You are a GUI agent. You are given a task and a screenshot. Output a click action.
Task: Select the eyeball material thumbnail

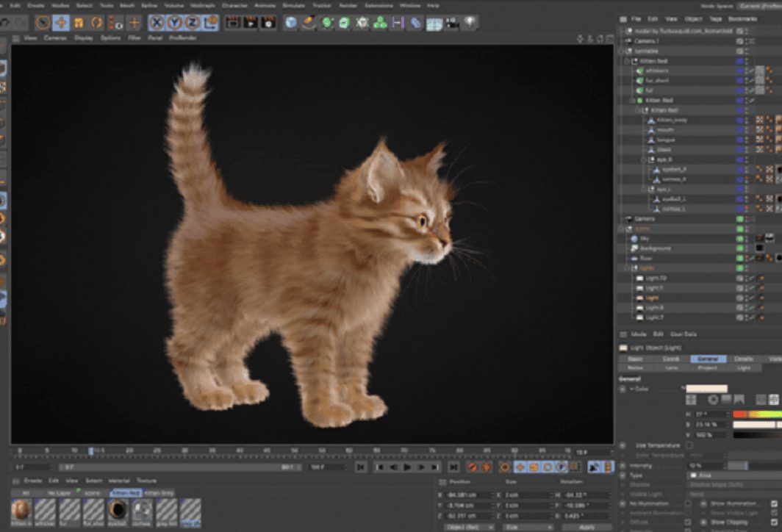118,510
